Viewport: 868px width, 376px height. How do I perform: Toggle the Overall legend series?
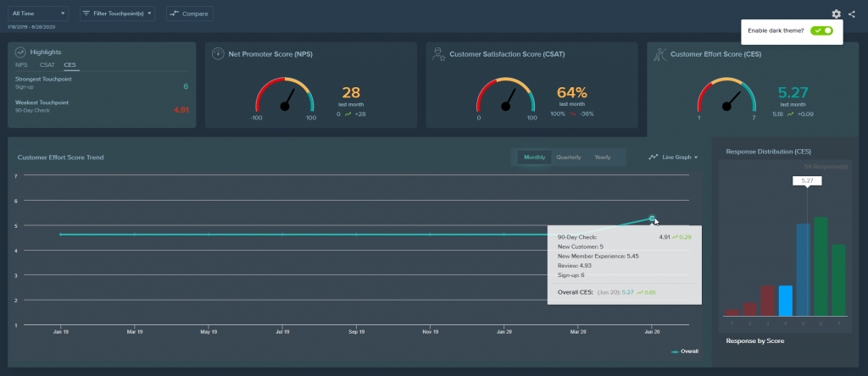click(685, 351)
